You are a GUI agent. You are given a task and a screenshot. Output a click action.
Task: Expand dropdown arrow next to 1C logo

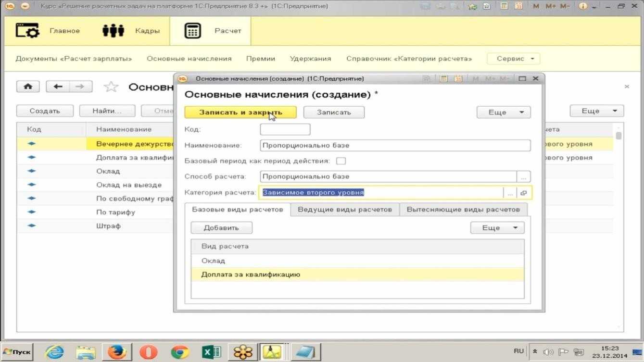(25, 6)
